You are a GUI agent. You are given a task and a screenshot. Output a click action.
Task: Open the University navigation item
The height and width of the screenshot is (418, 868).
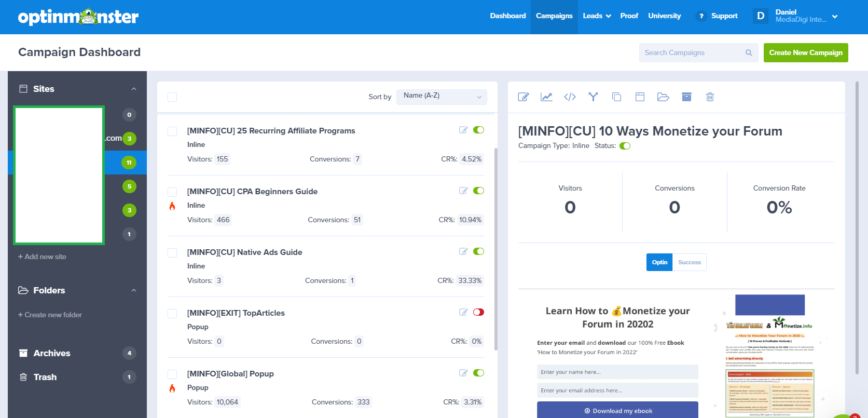[x=665, y=16]
